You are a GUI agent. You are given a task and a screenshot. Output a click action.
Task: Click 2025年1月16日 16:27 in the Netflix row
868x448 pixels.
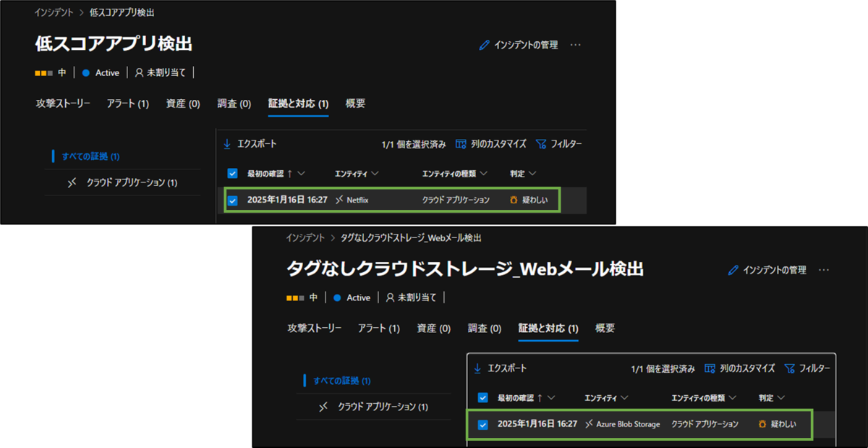tap(287, 200)
